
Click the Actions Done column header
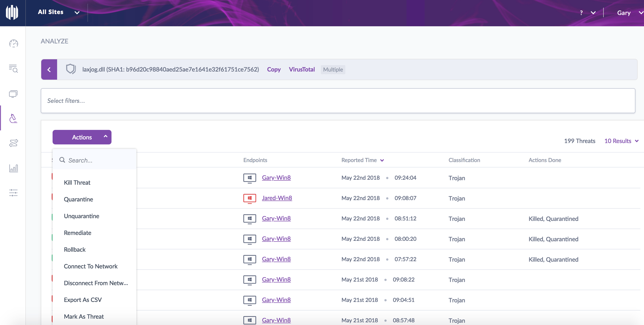(545, 160)
